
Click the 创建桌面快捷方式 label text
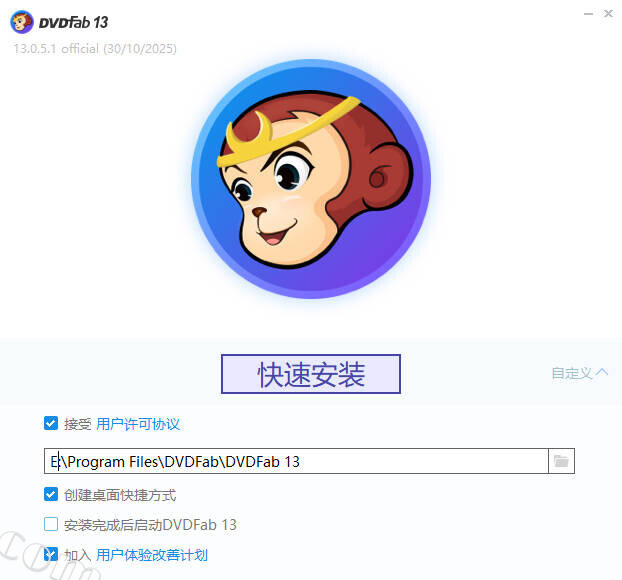(120, 495)
